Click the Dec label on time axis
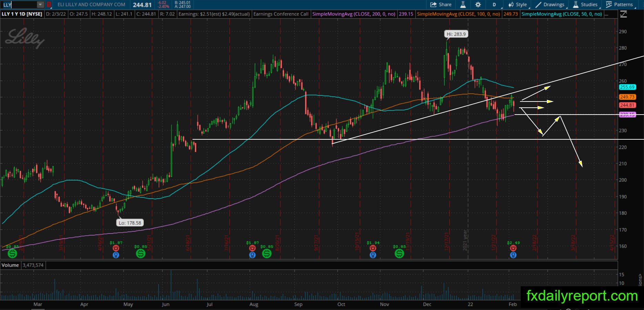Screen dimensions: 644x310 point(427,304)
